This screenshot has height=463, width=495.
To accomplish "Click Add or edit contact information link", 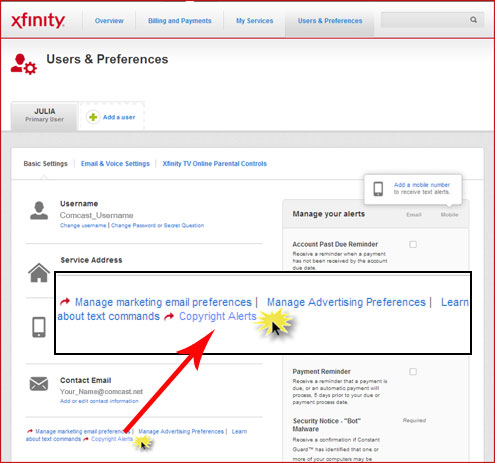I will click(x=99, y=401).
